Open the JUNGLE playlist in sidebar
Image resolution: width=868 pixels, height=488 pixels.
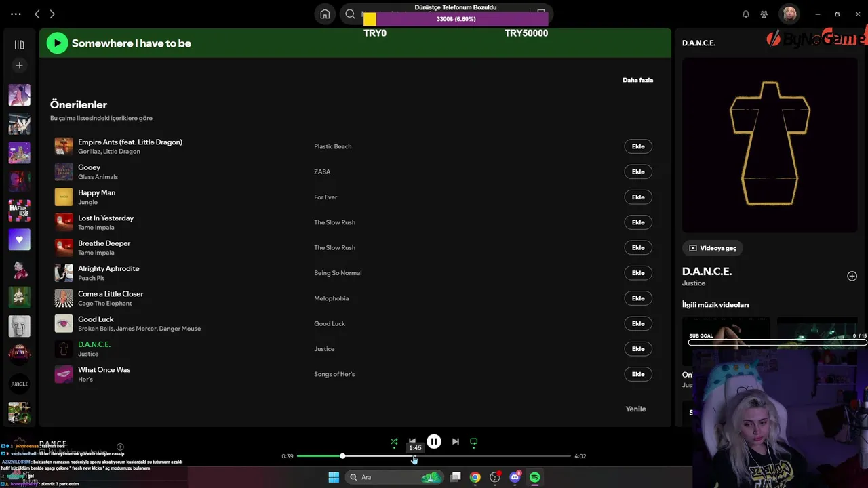(19, 384)
